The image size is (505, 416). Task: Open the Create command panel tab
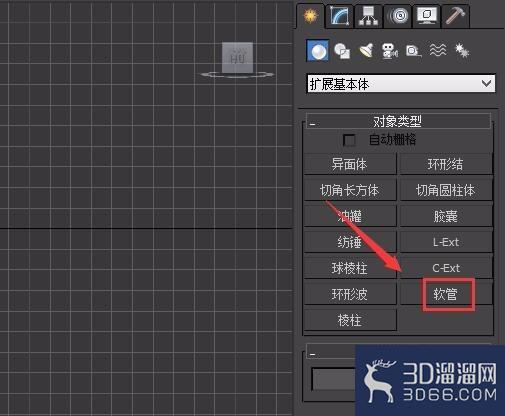[310, 16]
